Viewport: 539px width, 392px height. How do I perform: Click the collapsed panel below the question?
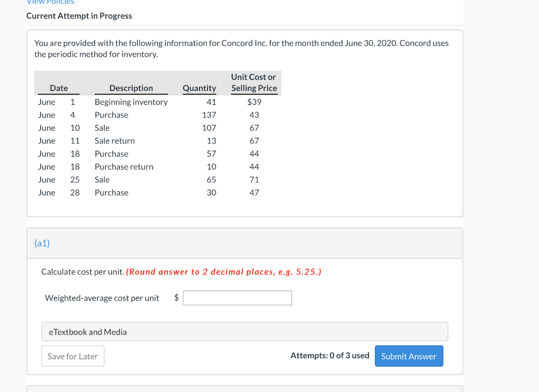(245, 388)
